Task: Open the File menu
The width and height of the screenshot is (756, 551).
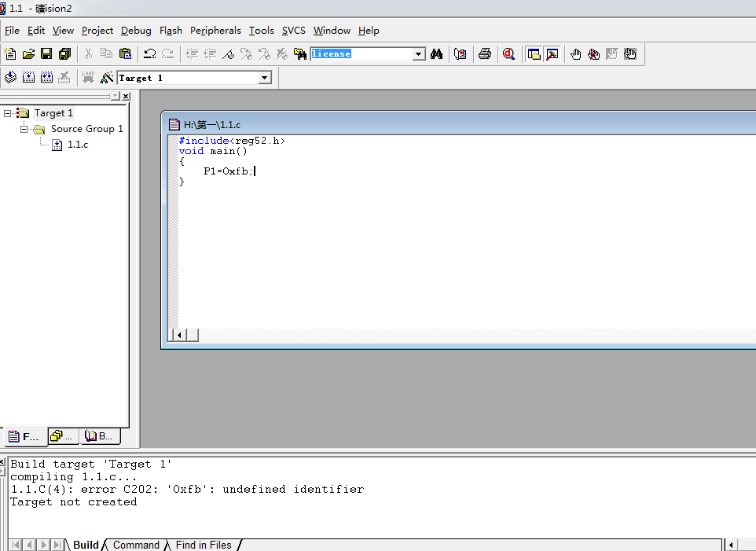Action: 12,31
